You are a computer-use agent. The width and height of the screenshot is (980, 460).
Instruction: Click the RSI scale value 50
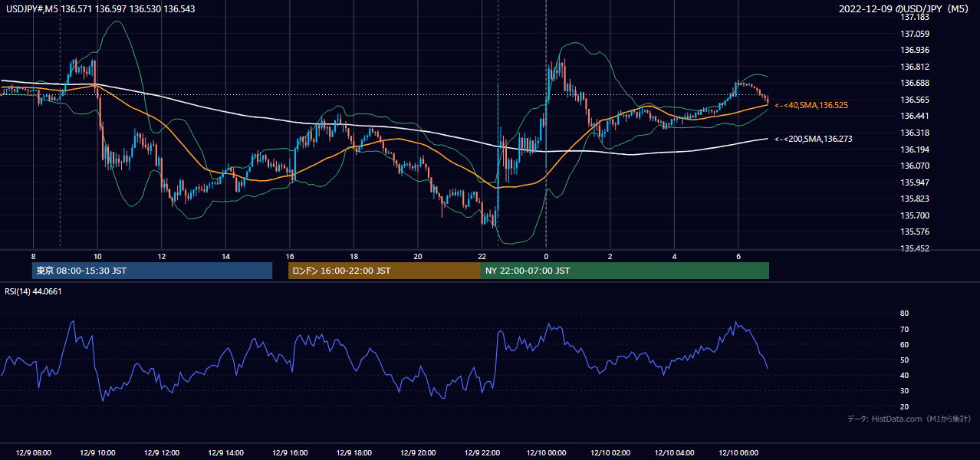[x=905, y=360]
